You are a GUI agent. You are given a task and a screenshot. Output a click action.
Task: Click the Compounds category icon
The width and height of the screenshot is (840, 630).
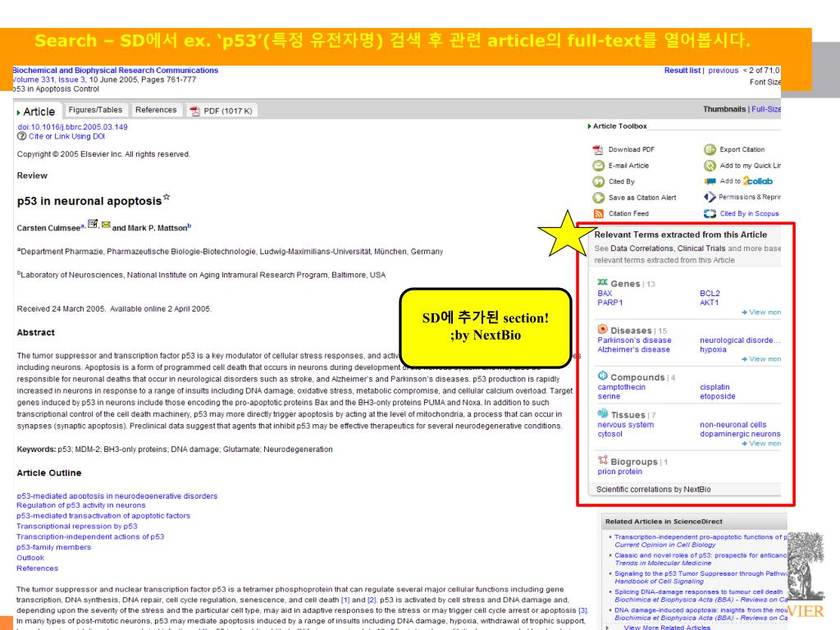(x=603, y=376)
